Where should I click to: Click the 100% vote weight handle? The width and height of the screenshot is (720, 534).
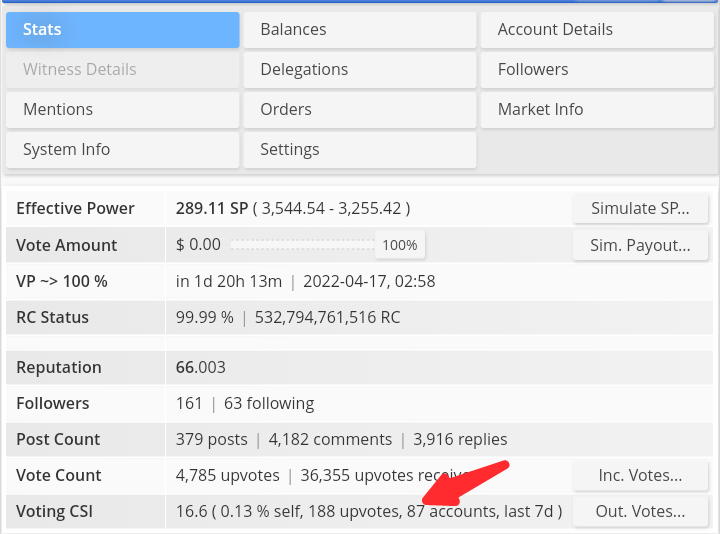tap(399, 245)
